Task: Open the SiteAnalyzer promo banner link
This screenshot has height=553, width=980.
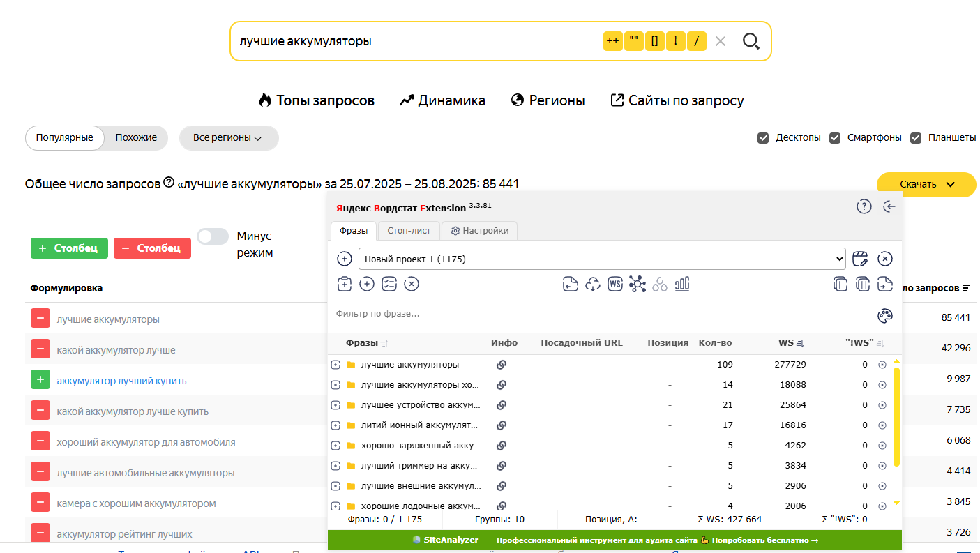Action: tap(615, 540)
